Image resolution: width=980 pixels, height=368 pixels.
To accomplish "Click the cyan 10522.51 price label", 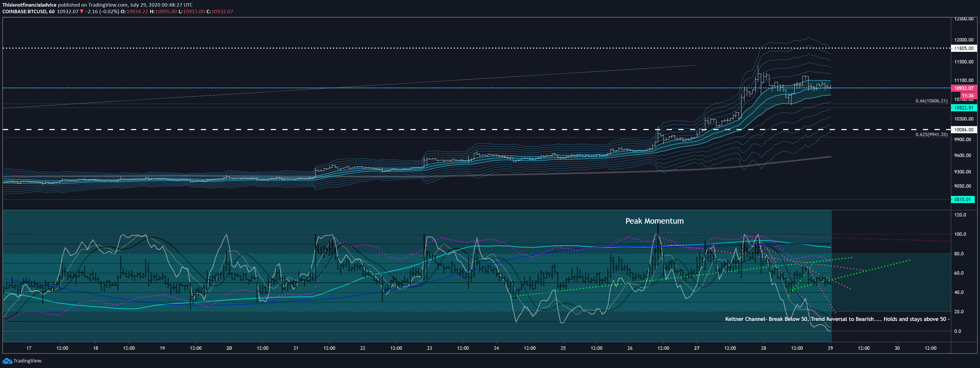I will click(x=964, y=108).
